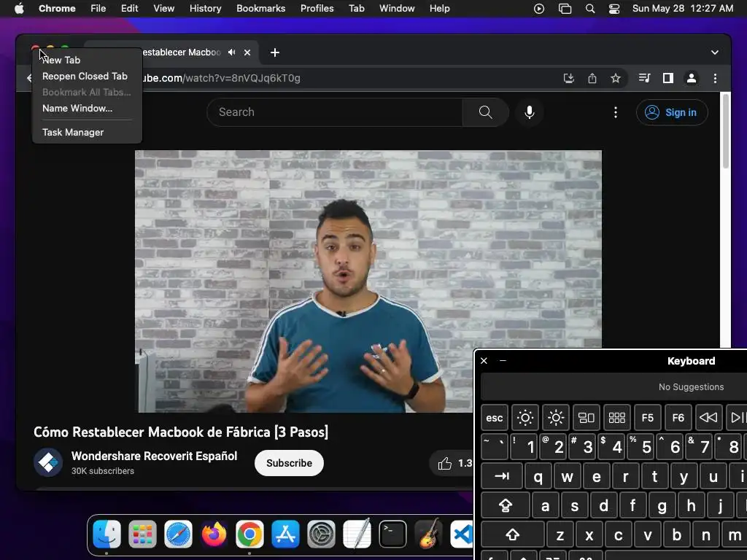The image size is (747, 560).
Task: Like the video thumbs-up button
Action: click(451, 463)
